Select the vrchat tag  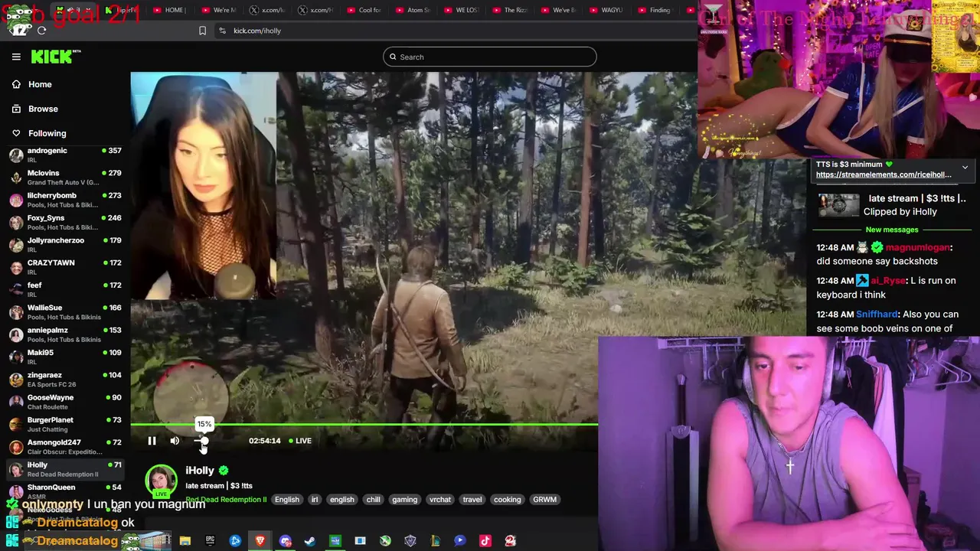[x=440, y=500]
